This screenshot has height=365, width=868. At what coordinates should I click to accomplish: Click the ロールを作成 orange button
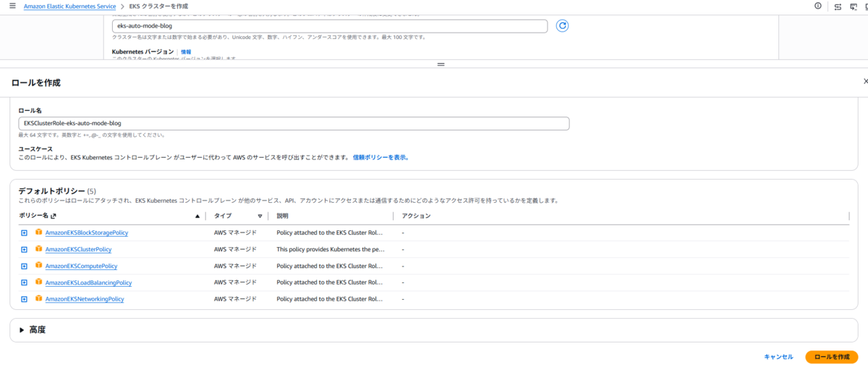coord(831,357)
